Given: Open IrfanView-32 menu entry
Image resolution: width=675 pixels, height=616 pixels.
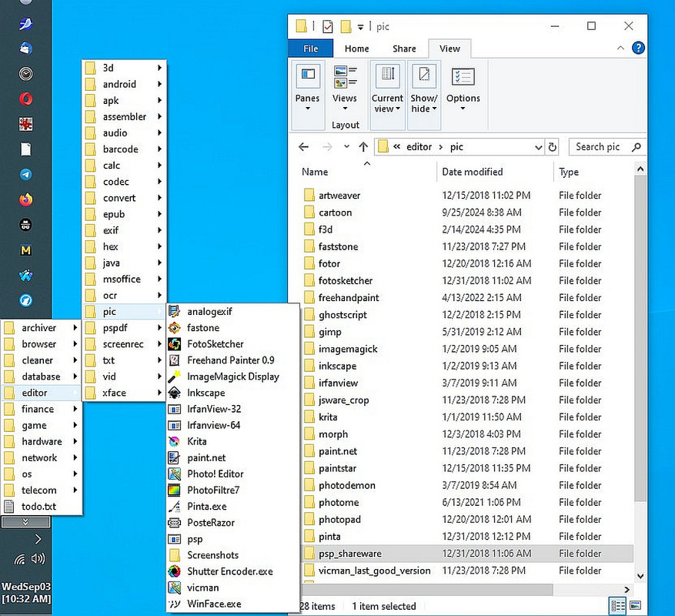Looking at the screenshot, I should 233,409.
